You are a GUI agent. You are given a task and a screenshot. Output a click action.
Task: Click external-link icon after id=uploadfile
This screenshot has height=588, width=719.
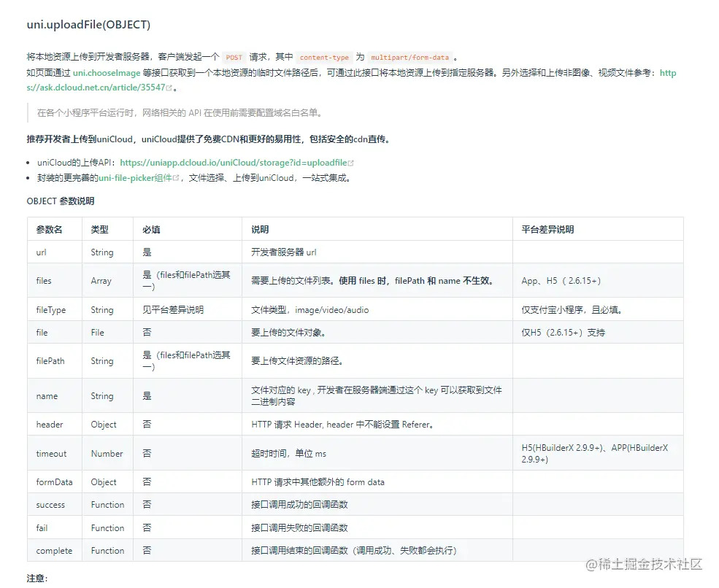pos(351,163)
